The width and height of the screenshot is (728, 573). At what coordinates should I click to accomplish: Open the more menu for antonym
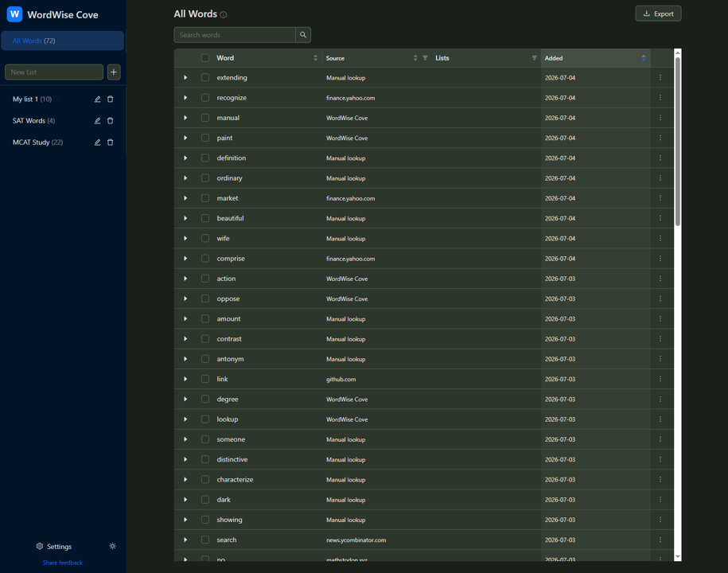660,359
